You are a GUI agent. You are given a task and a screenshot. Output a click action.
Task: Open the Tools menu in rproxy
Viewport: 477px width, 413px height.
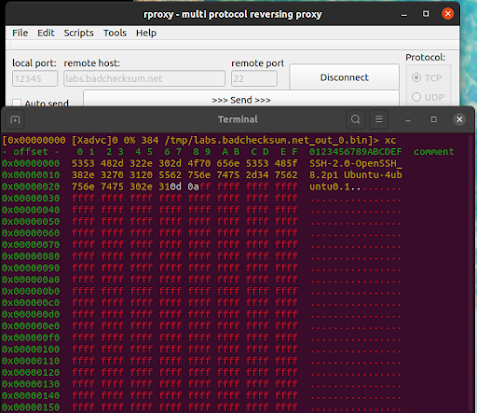point(115,33)
